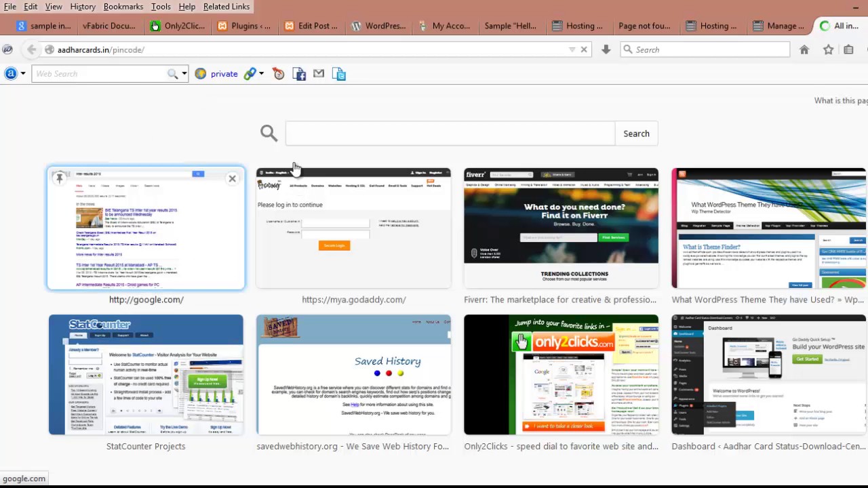Open the downloads arrow icon
Image resolution: width=868 pixels, height=488 pixels.
(606, 49)
